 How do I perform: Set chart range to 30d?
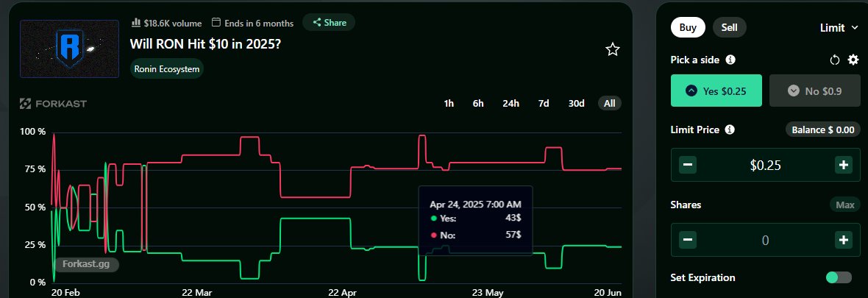coord(576,104)
